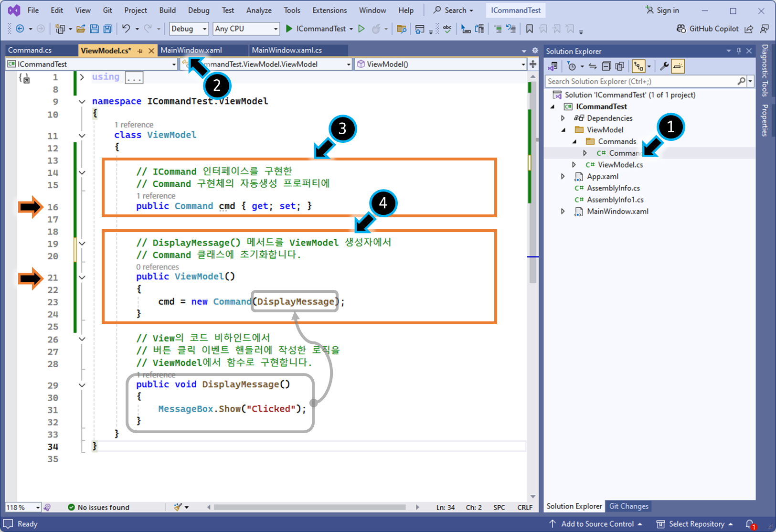This screenshot has height=532, width=776.
Task: Click Select Repository in the status bar
Action: tap(695, 524)
